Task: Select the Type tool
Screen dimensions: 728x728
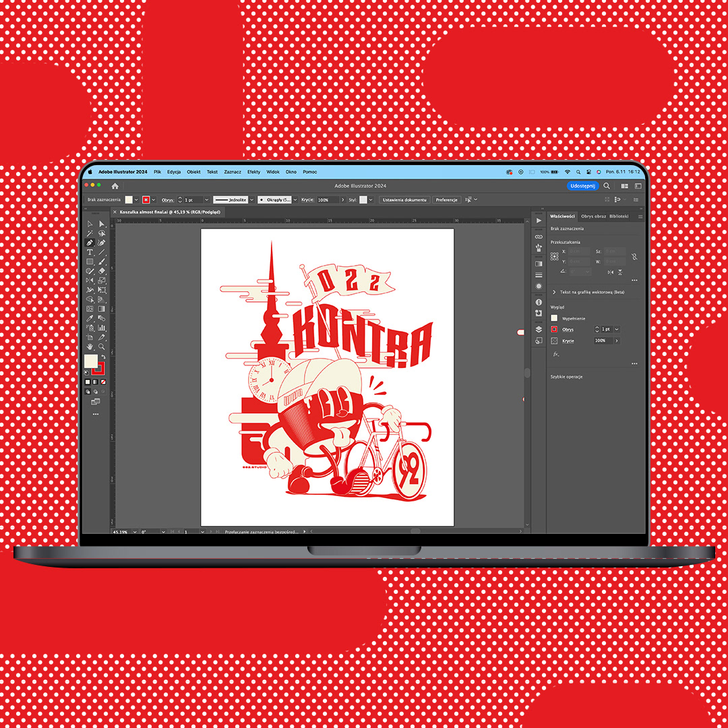Action: click(90, 252)
